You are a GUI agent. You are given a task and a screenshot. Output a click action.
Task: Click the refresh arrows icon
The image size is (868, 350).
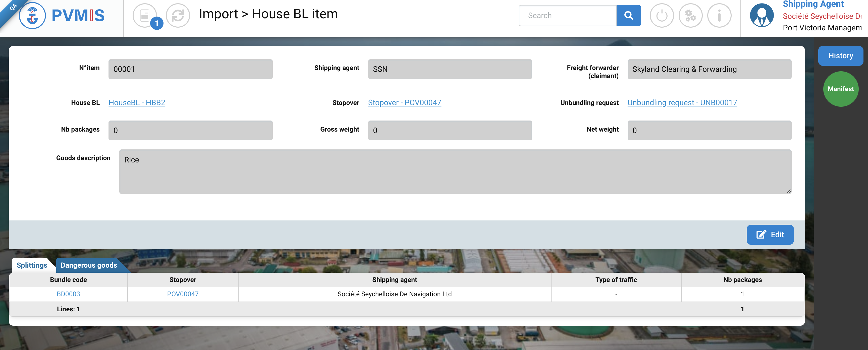coord(178,16)
